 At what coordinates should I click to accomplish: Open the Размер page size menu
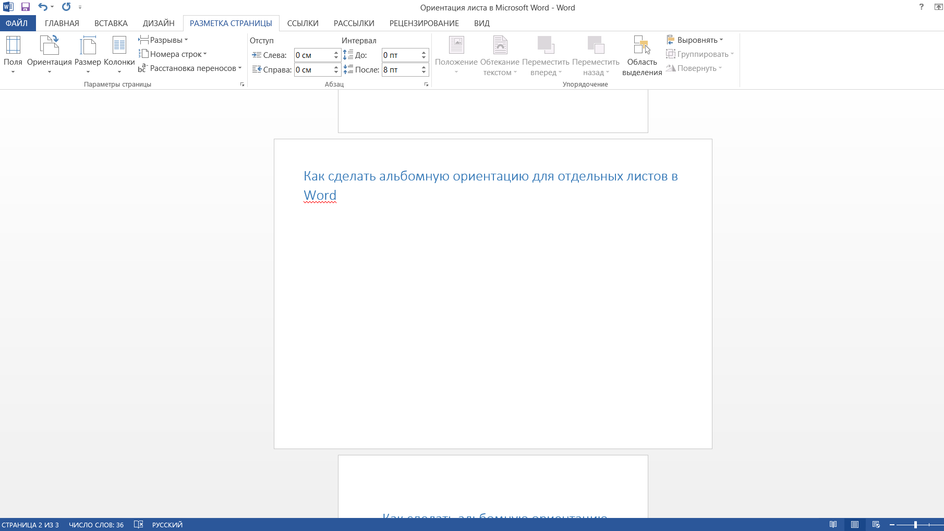[x=88, y=54]
